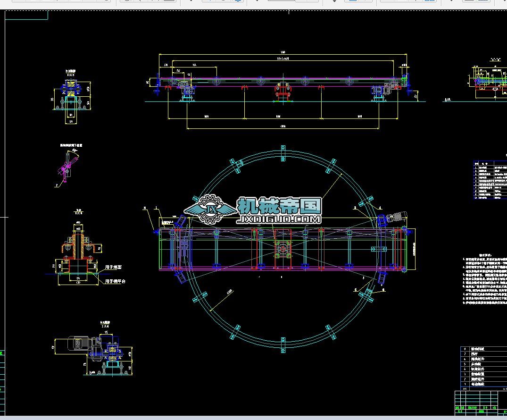507x420 pixels.
Task: Select the '用于地面' annotation text
Action: tap(113, 267)
